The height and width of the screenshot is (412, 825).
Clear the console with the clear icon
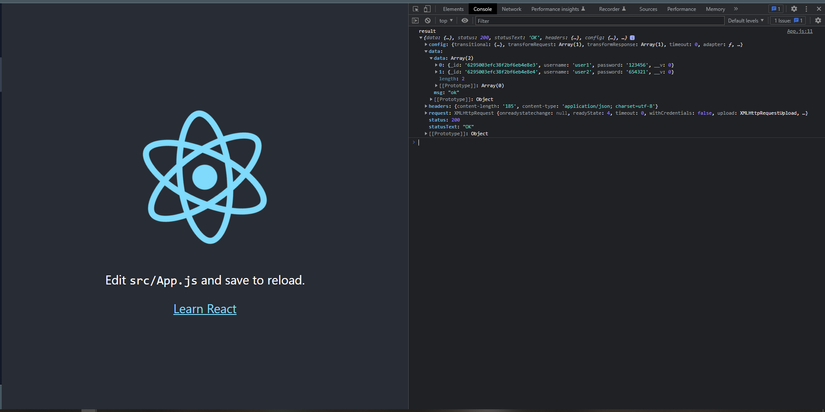click(x=427, y=20)
